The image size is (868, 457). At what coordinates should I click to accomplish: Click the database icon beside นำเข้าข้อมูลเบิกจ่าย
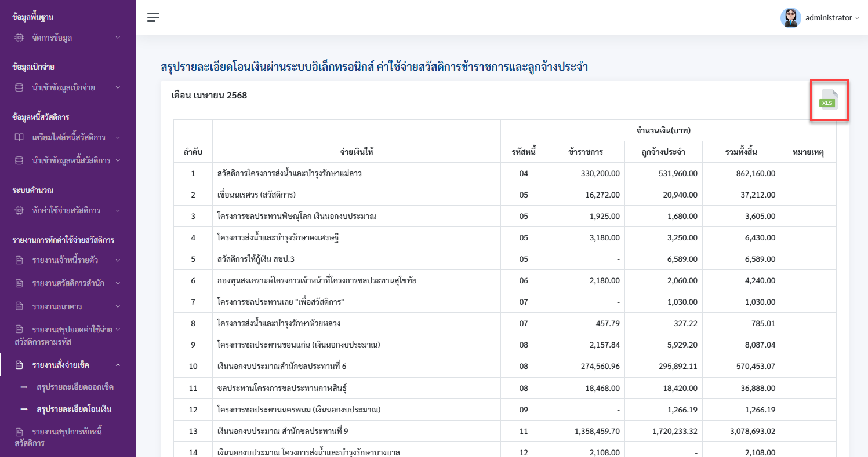[19, 87]
